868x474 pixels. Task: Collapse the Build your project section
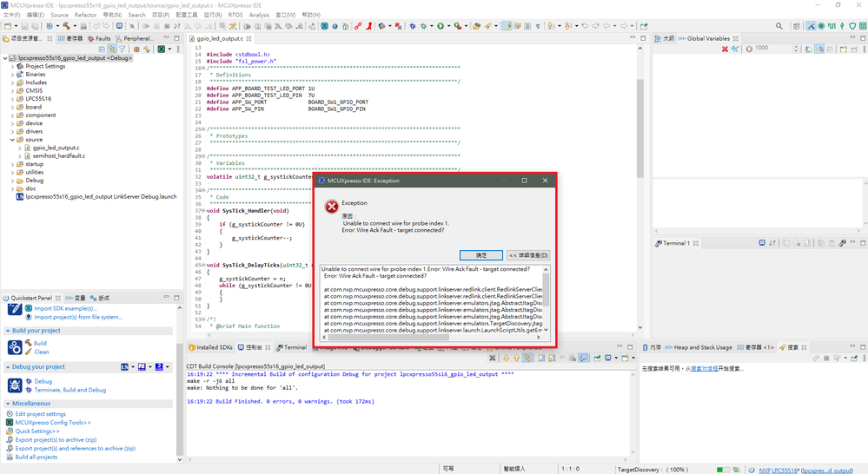pos(8,331)
